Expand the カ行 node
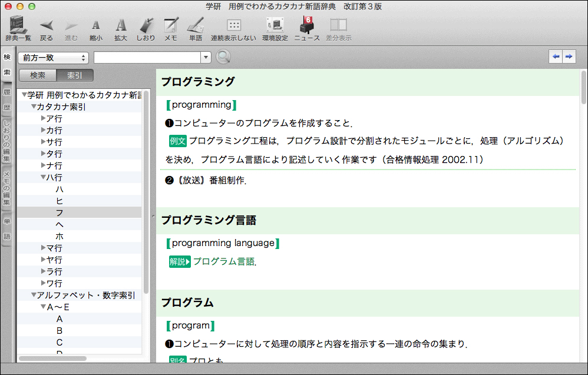Image resolution: width=588 pixels, height=375 pixels. coord(43,130)
